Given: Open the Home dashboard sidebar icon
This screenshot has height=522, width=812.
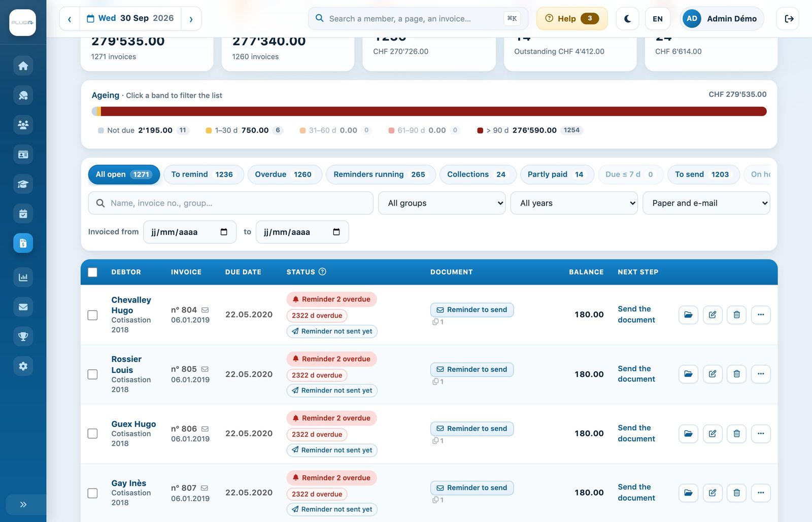Looking at the screenshot, I should [23, 65].
